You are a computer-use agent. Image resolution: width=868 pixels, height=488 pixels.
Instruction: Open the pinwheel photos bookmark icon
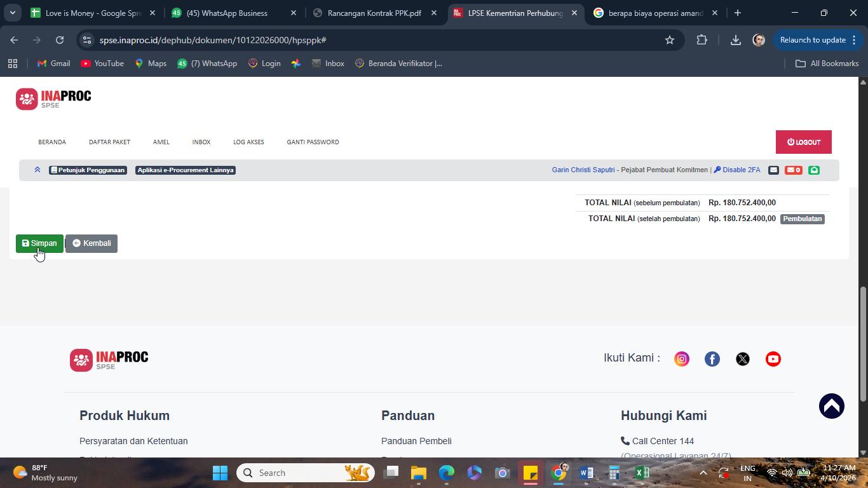(296, 64)
